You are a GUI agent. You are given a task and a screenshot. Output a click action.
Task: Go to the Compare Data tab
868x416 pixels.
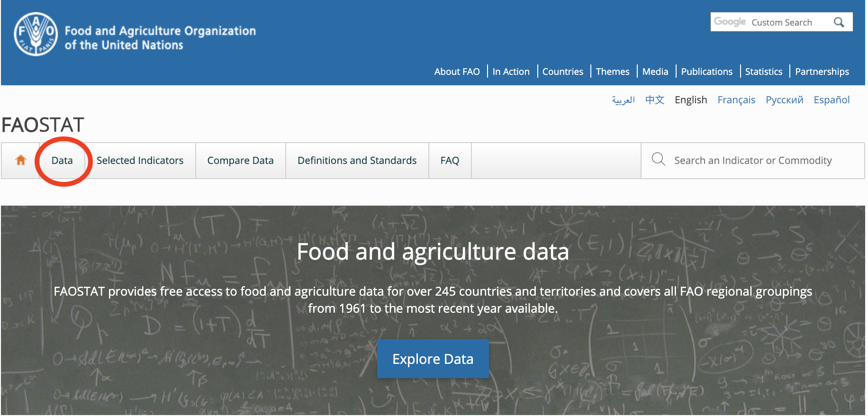tap(240, 161)
